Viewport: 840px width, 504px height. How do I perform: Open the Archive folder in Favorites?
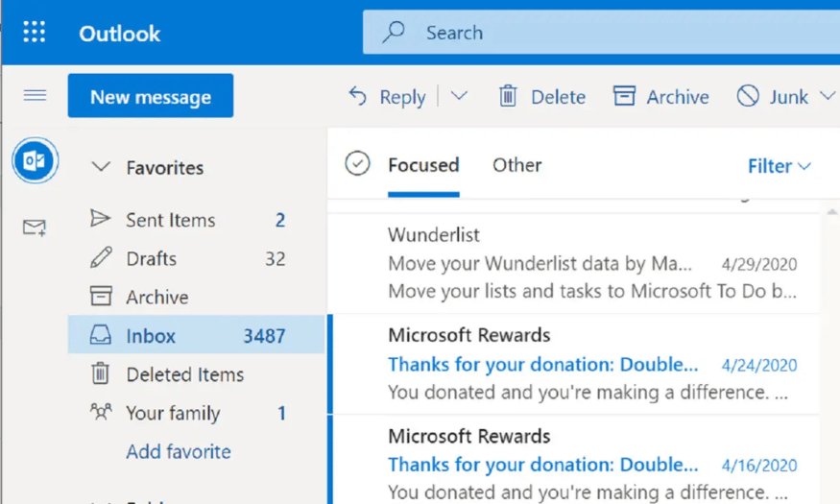point(196,298)
